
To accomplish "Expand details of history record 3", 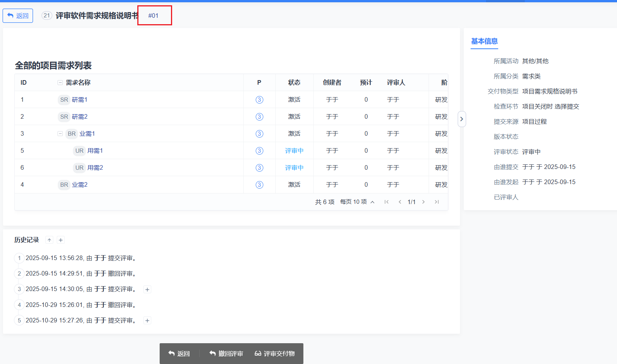I will click(x=148, y=290).
